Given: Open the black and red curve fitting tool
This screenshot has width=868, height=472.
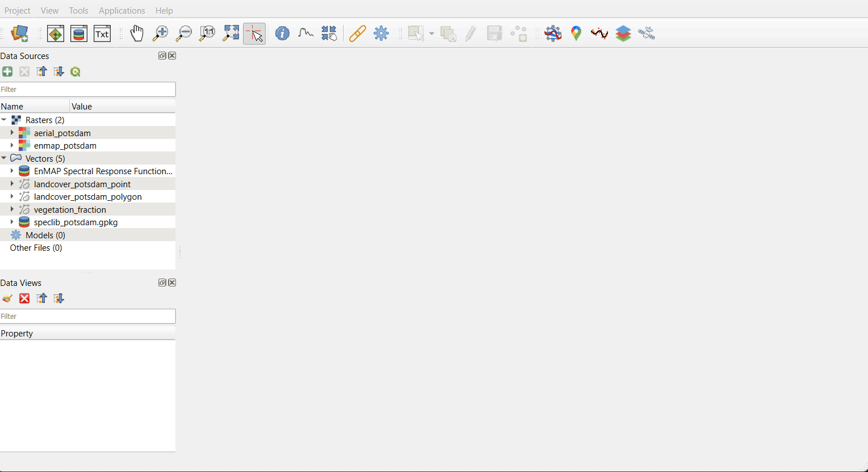Looking at the screenshot, I should tap(599, 34).
